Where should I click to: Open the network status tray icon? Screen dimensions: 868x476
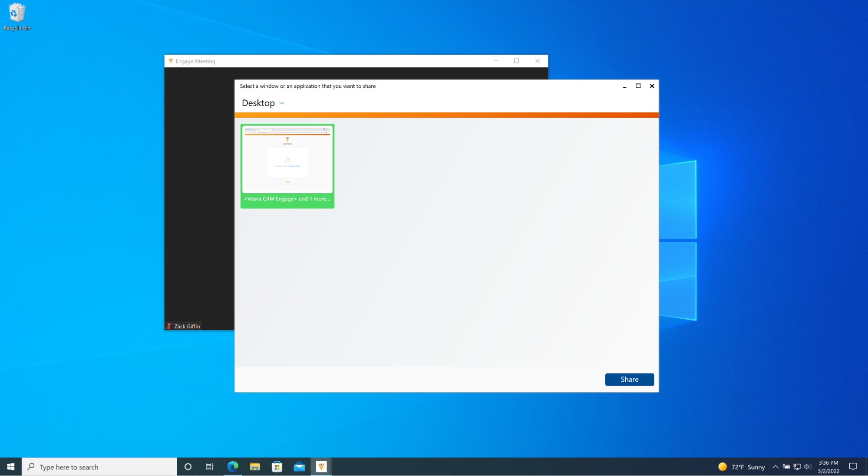click(797, 467)
